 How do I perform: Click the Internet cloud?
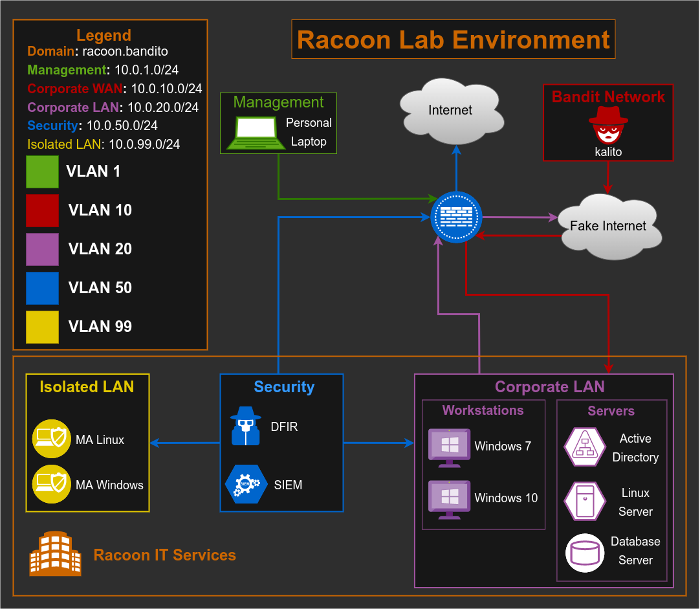tap(451, 110)
